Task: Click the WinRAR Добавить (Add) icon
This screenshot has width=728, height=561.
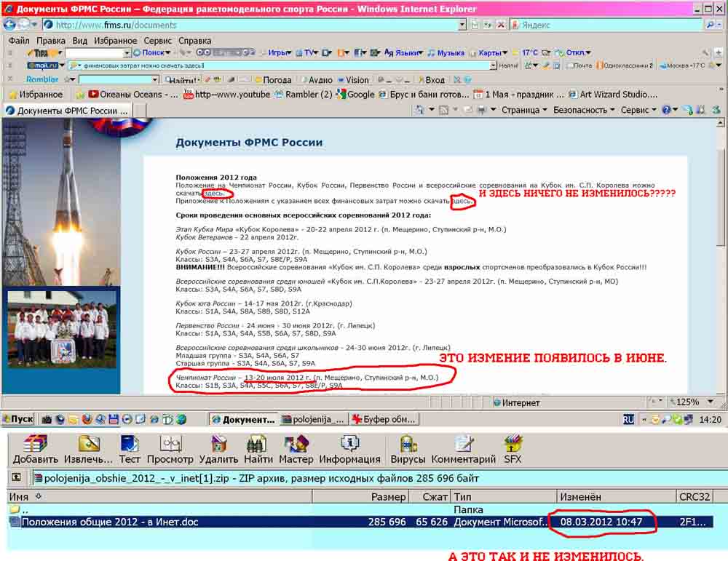Action: (x=35, y=444)
